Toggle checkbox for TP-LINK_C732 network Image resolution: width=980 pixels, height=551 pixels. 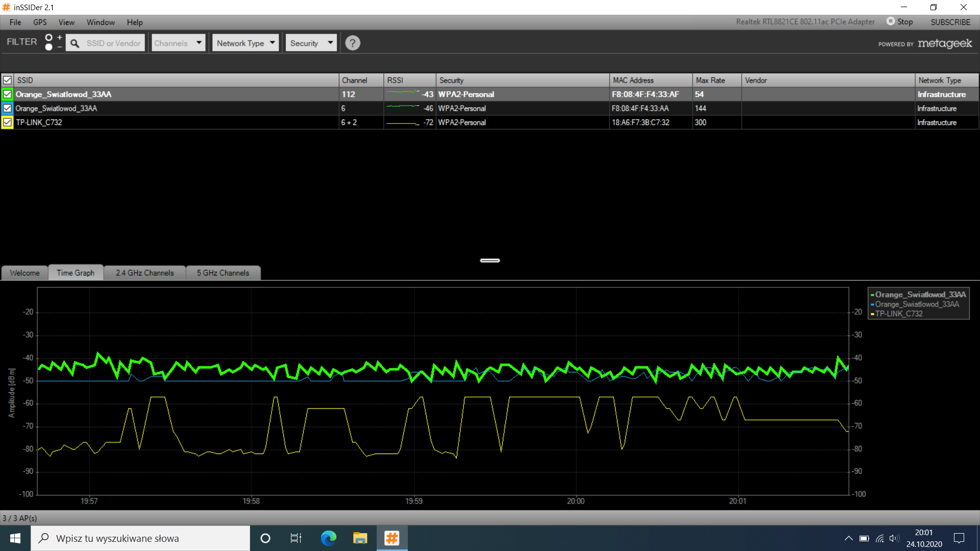tap(7, 122)
